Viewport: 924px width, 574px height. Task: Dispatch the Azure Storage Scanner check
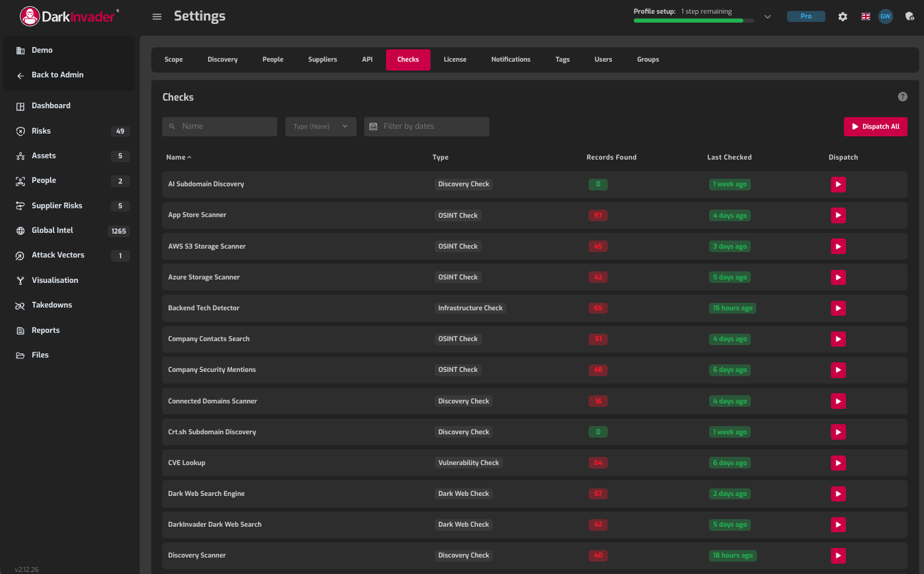pyautogui.click(x=838, y=277)
